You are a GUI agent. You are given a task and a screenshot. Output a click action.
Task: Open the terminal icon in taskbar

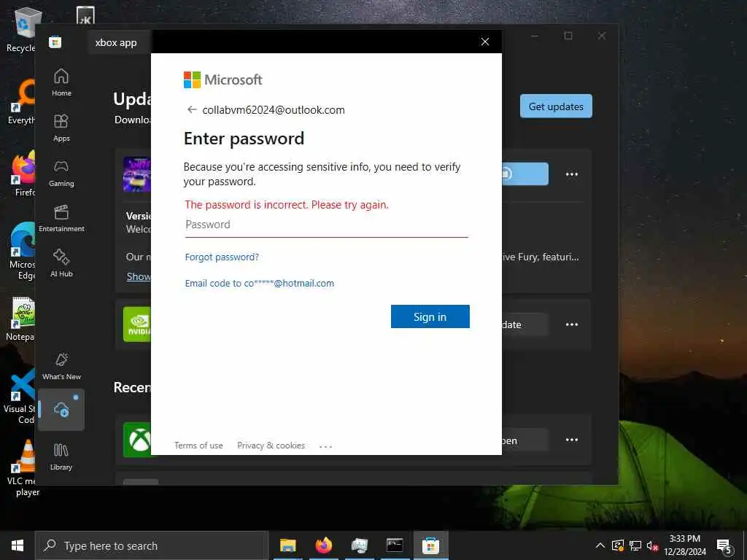click(395, 545)
